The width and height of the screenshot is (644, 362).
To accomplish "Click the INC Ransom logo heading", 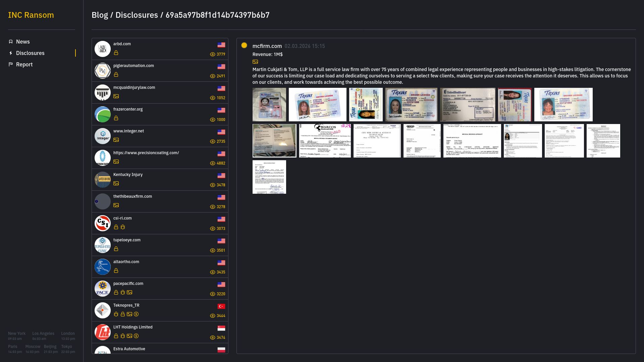I will [31, 15].
